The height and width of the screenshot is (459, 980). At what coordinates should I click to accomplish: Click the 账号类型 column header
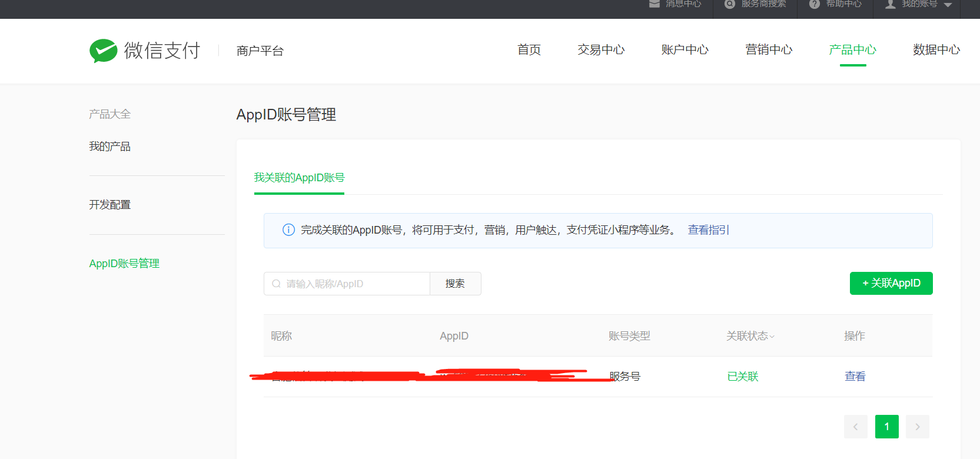click(x=629, y=336)
